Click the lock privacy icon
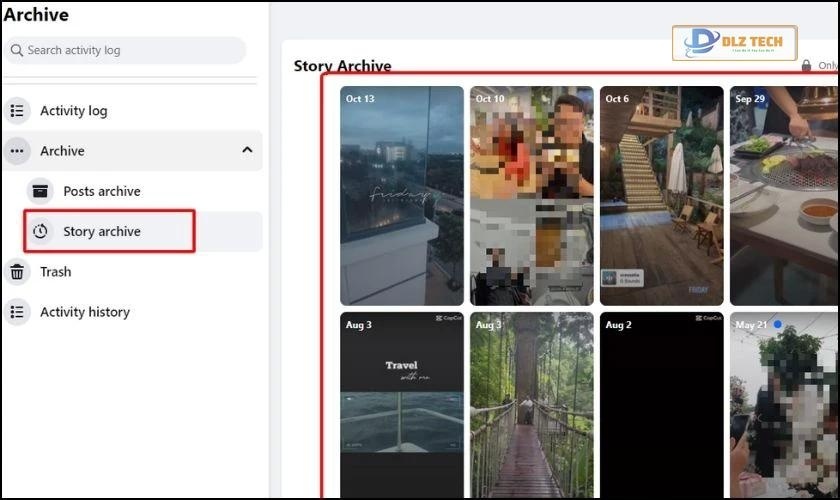Image resolution: width=840 pixels, height=500 pixels. pos(806,65)
